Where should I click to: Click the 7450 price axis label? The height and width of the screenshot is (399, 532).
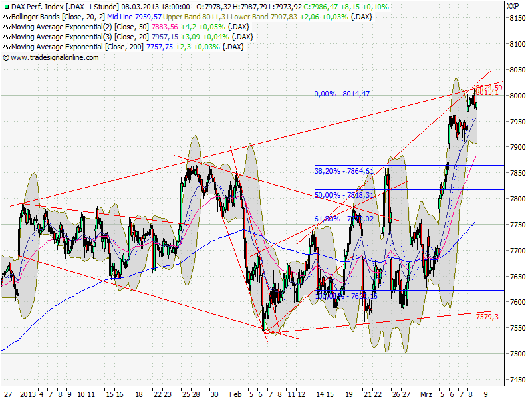click(x=517, y=380)
